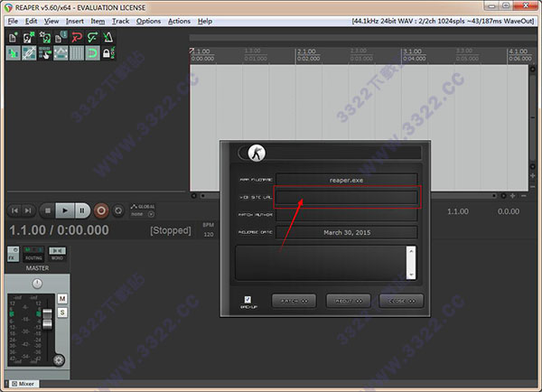
Task: Click the horizontal zoom-out minus button
Action: pos(524,196)
